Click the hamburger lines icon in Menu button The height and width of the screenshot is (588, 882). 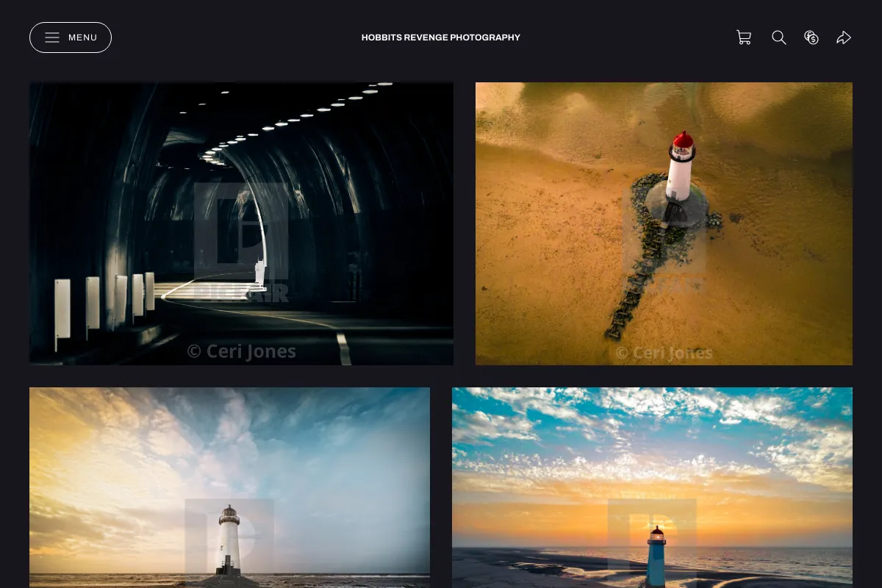coord(52,37)
